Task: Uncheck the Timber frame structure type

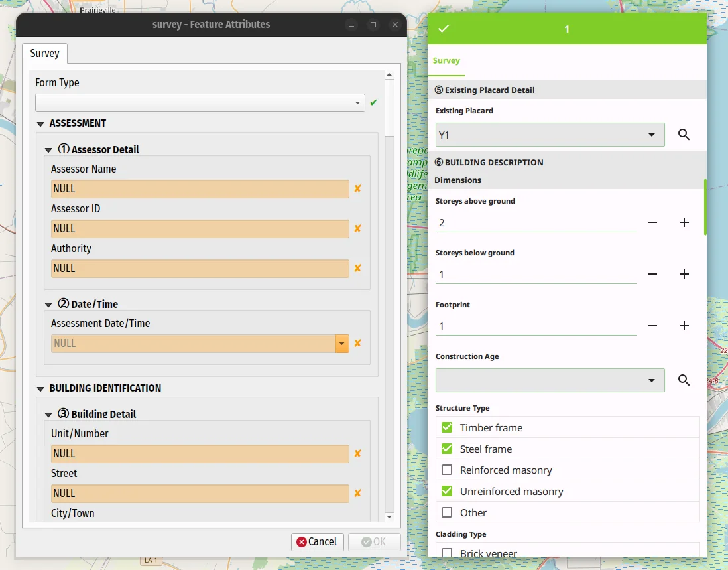Action: (447, 427)
